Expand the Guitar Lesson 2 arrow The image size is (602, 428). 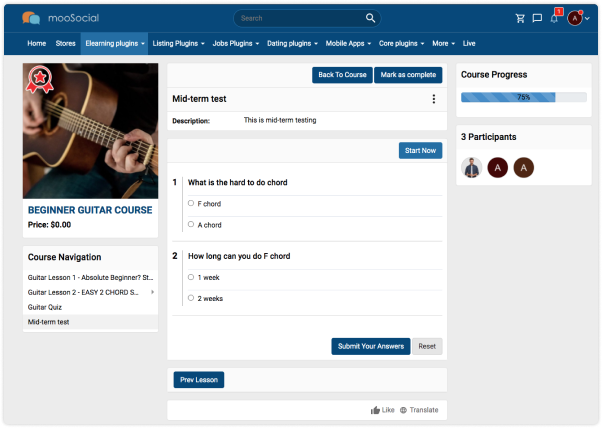point(152,292)
